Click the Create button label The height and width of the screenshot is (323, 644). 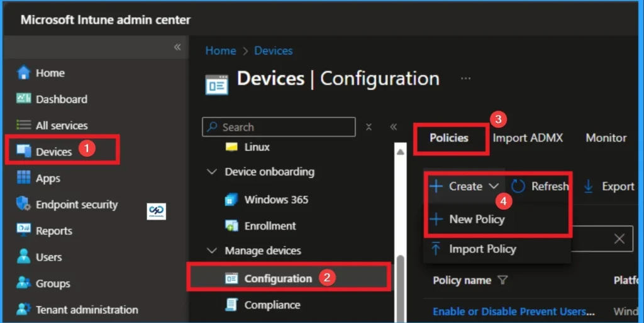click(466, 186)
